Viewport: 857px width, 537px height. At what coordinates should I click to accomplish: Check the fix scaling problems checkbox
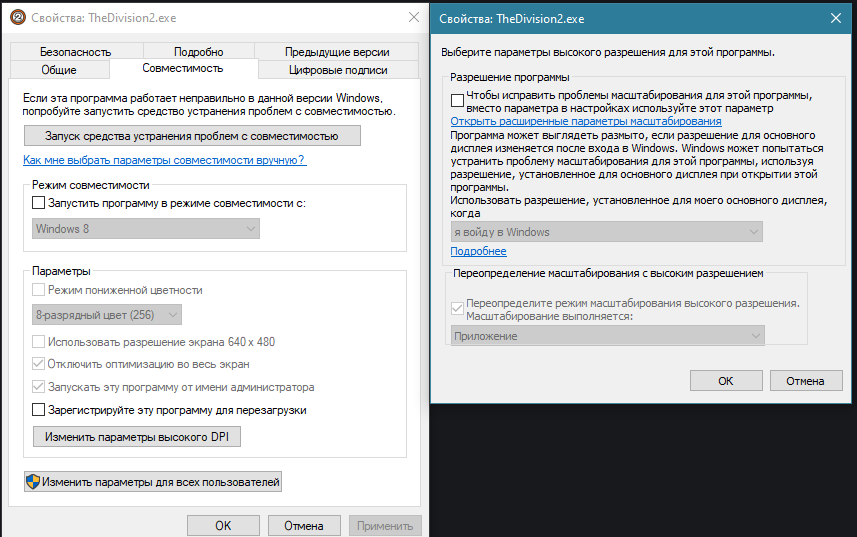point(458,99)
